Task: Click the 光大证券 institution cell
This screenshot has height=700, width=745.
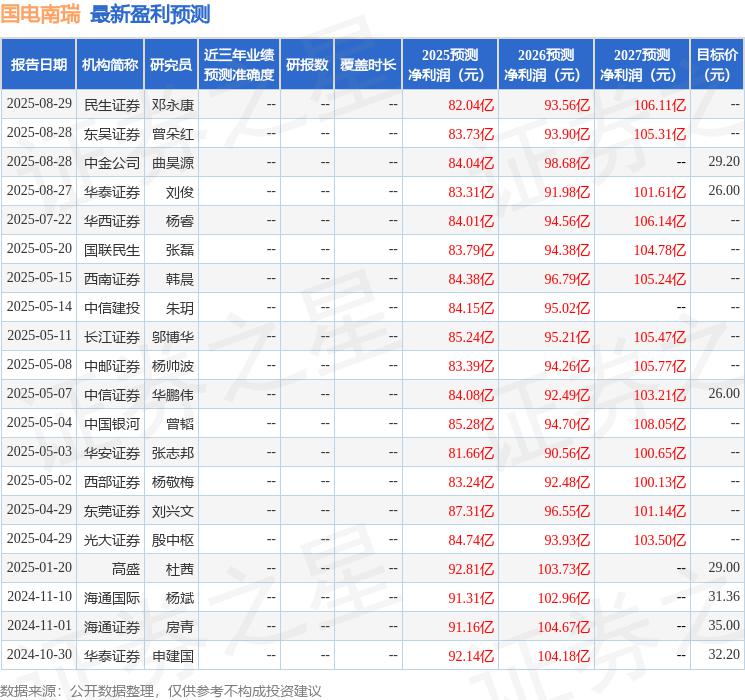Action: (112, 540)
